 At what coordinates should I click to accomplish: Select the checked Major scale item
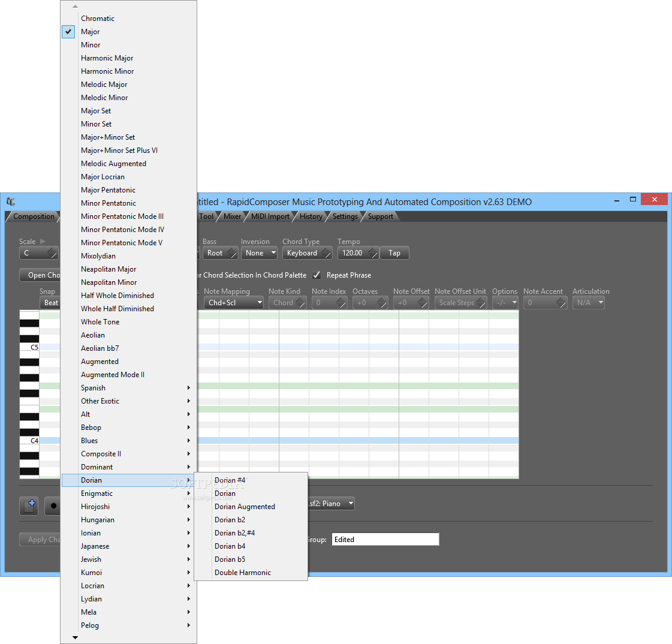click(x=128, y=32)
